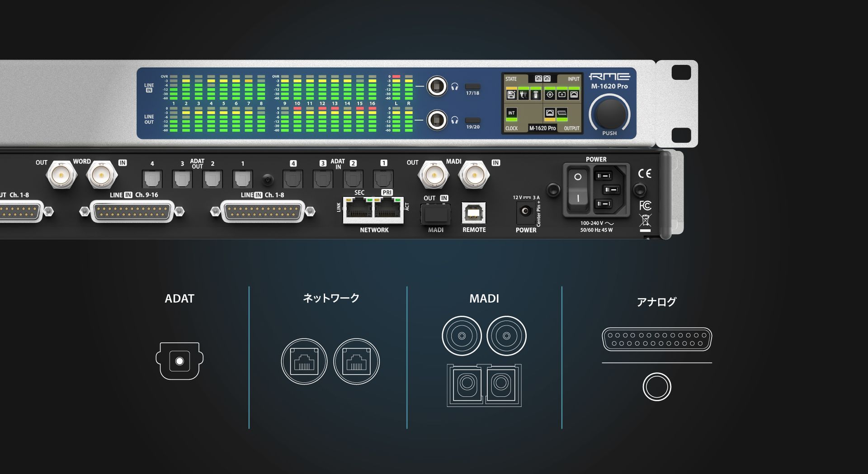Click the round analog jack icon
Image resolution: width=868 pixels, height=474 pixels.
pyautogui.click(x=656, y=387)
